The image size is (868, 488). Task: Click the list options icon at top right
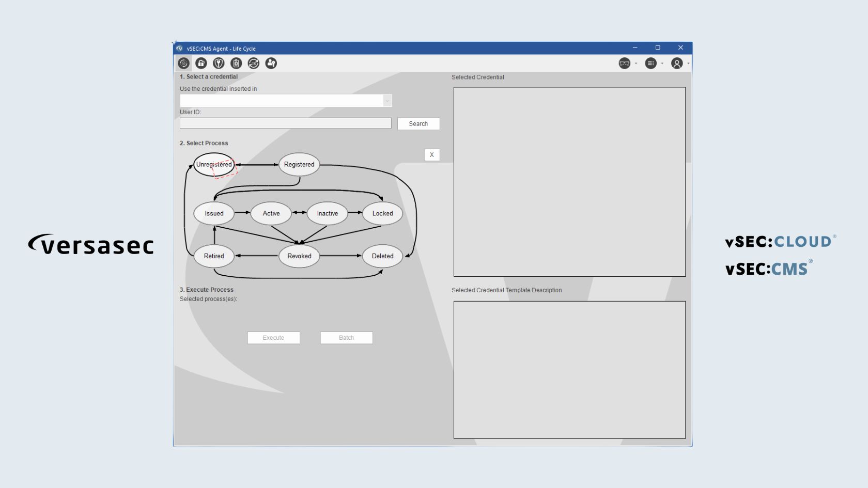click(x=650, y=63)
